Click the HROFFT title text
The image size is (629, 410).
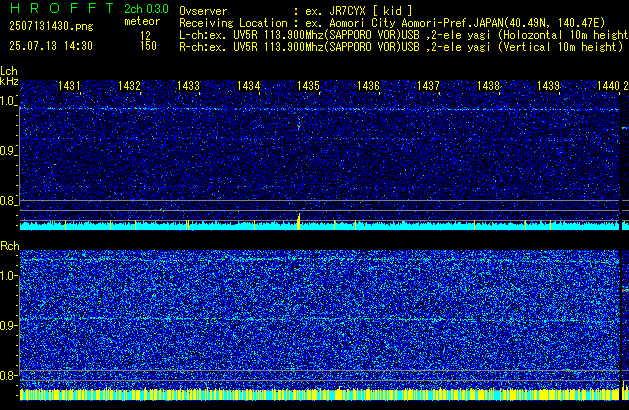62,8
